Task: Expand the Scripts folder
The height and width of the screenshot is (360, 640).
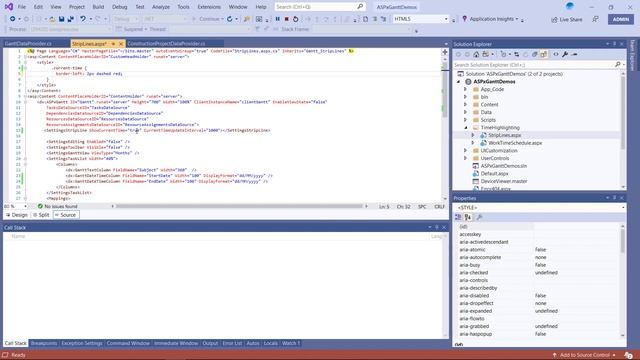Action: (x=465, y=120)
